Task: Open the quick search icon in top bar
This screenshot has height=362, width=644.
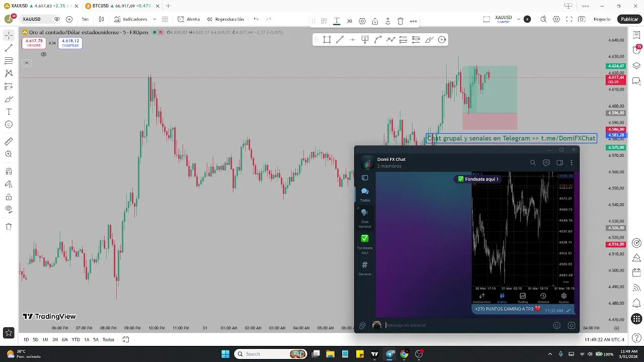Action: coord(544,19)
